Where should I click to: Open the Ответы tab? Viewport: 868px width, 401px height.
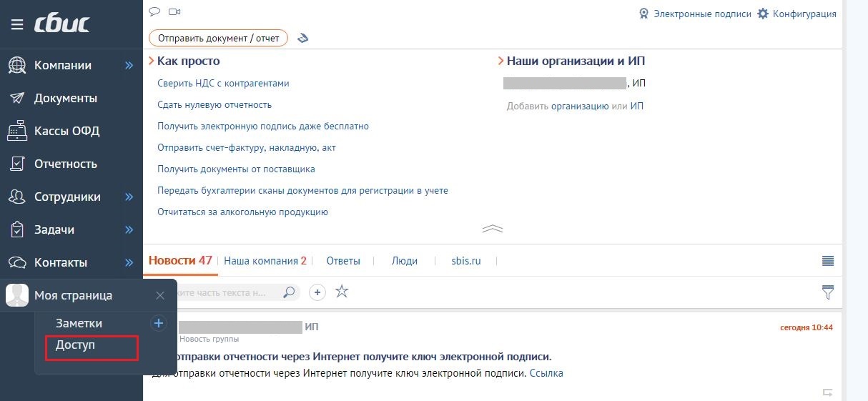click(343, 261)
